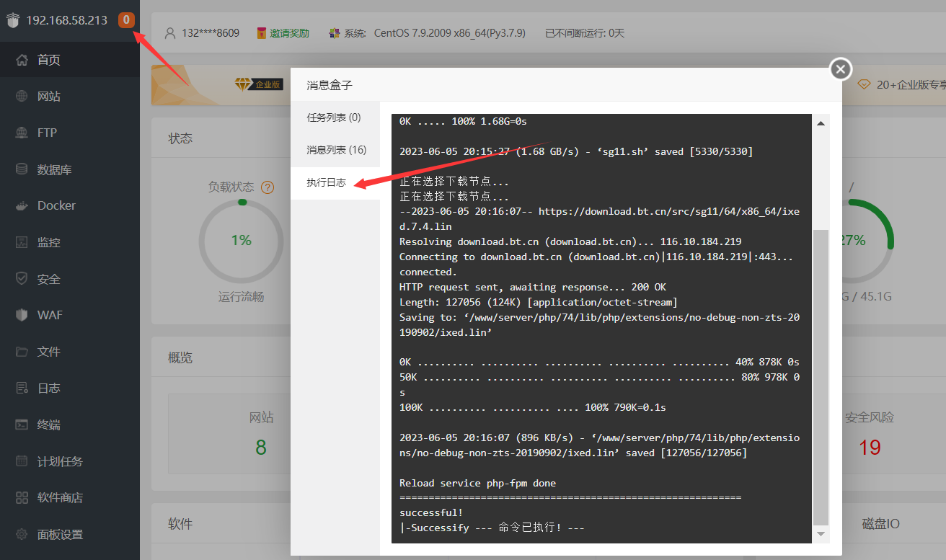Click the 已不间断运行: 0天 text

[x=585, y=33]
